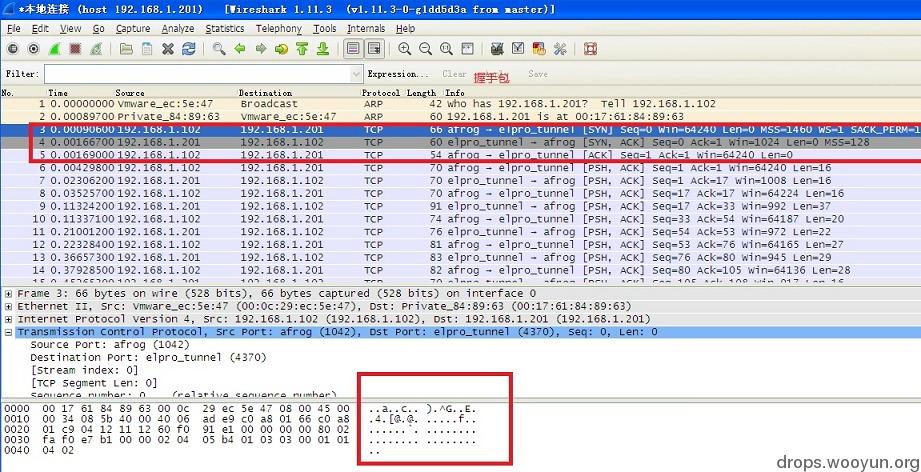This screenshot has width=921, height=472.
Task: Open the filter history dropdown arrow
Action: 356,75
